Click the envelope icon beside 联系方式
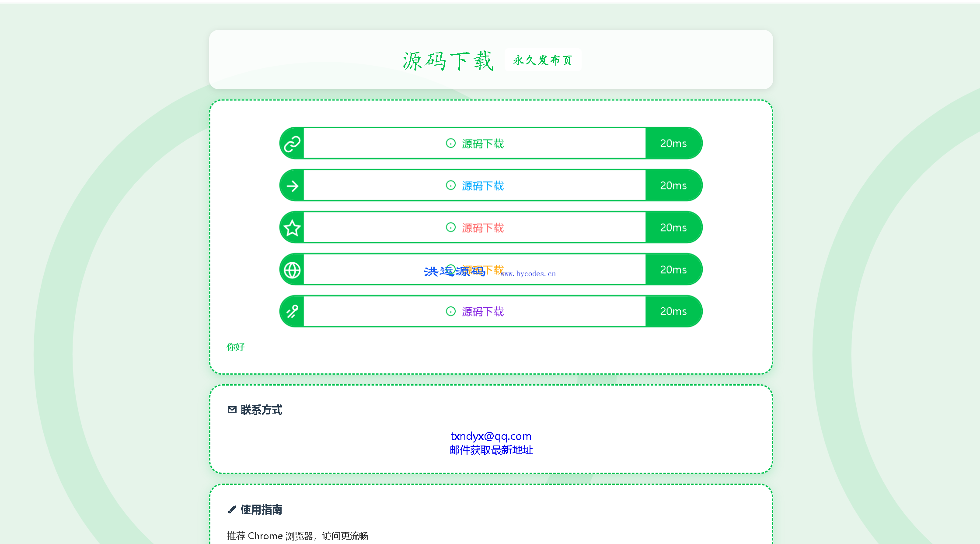This screenshot has width=980, height=544. pos(232,410)
